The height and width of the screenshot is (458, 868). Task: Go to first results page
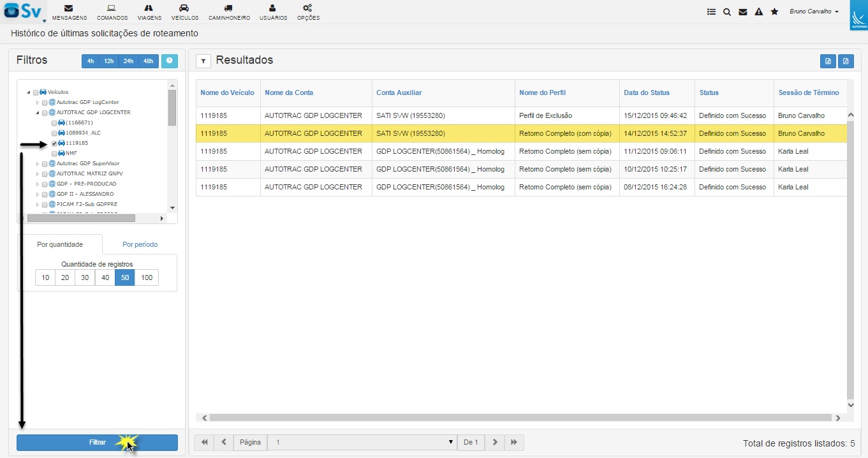(204, 442)
